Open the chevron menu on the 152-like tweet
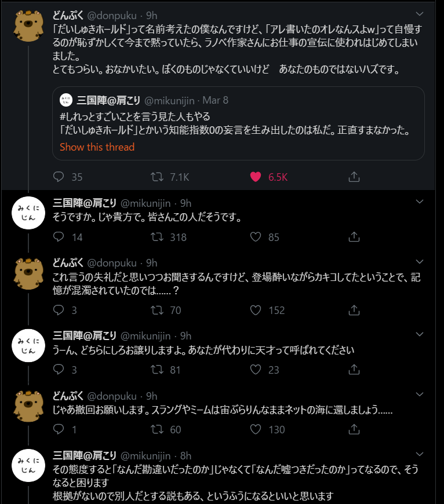This screenshot has width=444, height=504. 420,262
